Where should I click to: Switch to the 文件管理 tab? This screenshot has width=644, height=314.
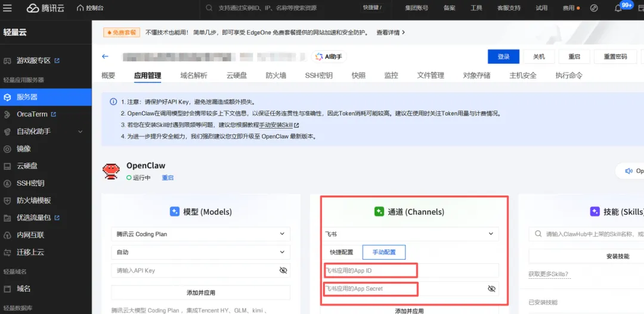tap(431, 76)
